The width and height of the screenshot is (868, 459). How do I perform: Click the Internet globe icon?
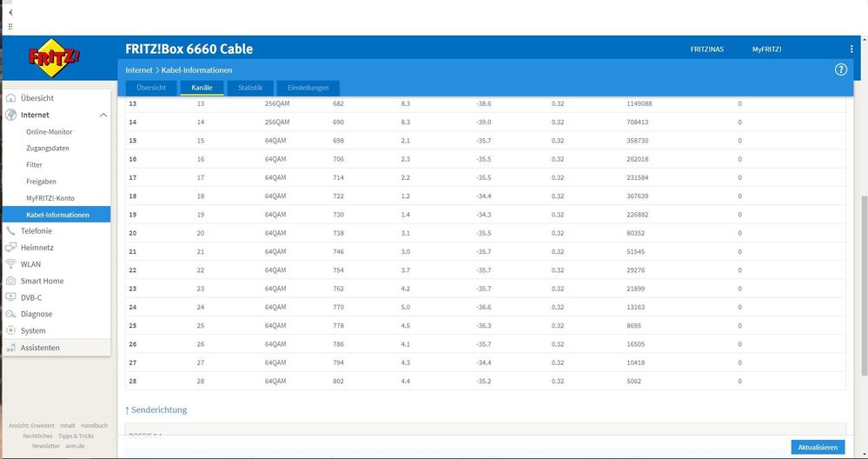pyautogui.click(x=10, y=115)
